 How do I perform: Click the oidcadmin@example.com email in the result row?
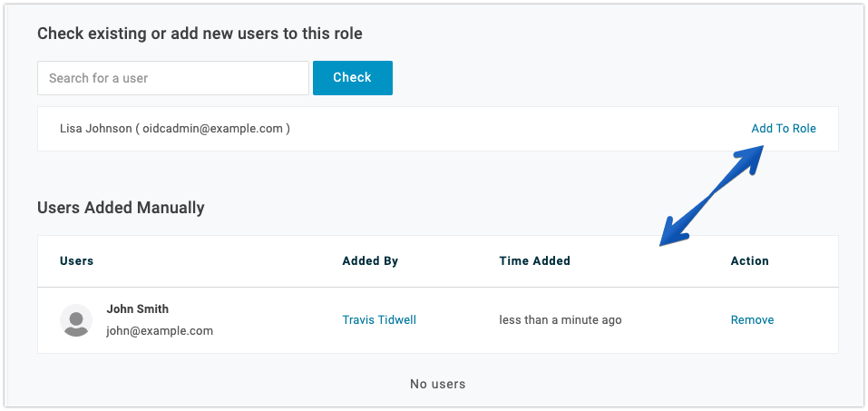212,129
